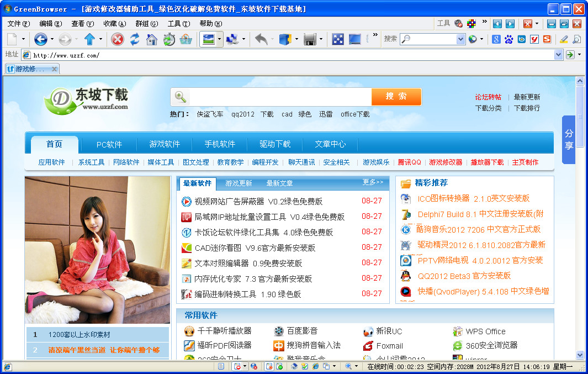Click the globe with red X status icon
Viewport: 588px width, 374px height.
point(254,366)
